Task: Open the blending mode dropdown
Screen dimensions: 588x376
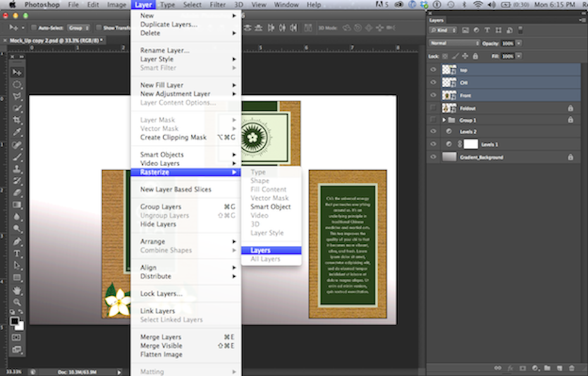Action: pos(453,42)
